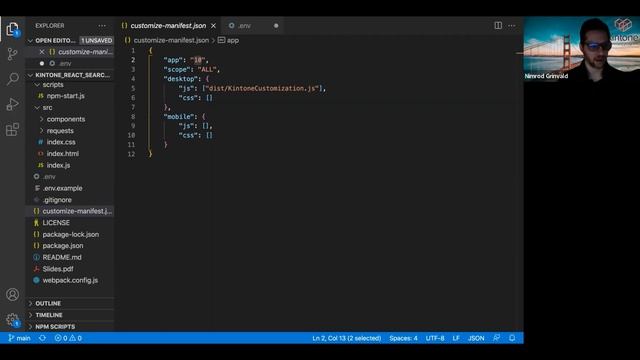Viewport: 640px width, 360px height.
Task: Change indentation Spaces: 4
Action: pyautogui.click(x=403, y=338)
